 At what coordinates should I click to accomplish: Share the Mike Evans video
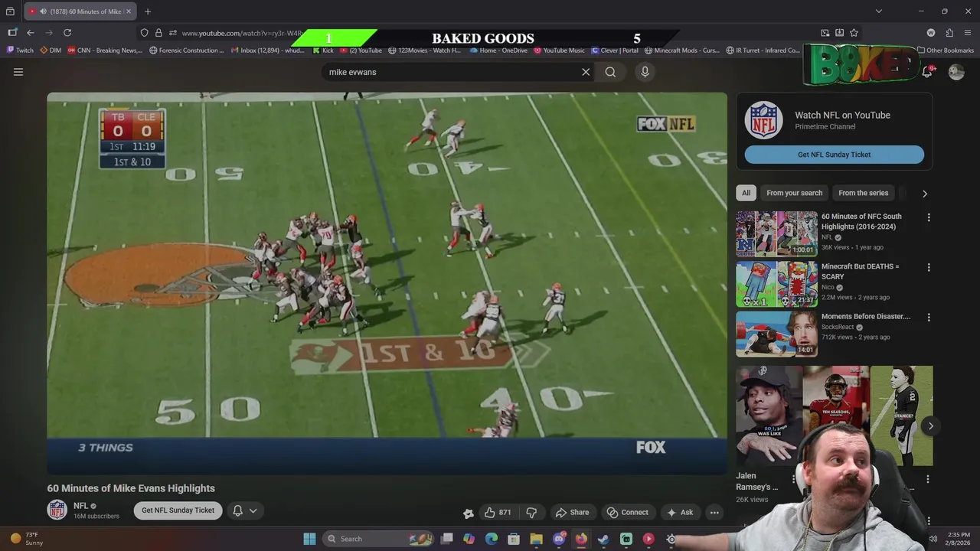click(x=572, y=513)
